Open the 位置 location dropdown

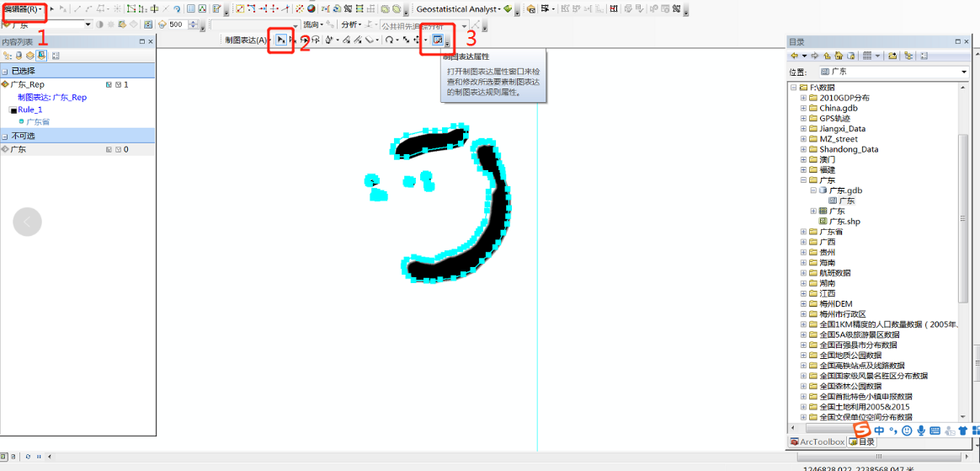click(x=964, y=72)
